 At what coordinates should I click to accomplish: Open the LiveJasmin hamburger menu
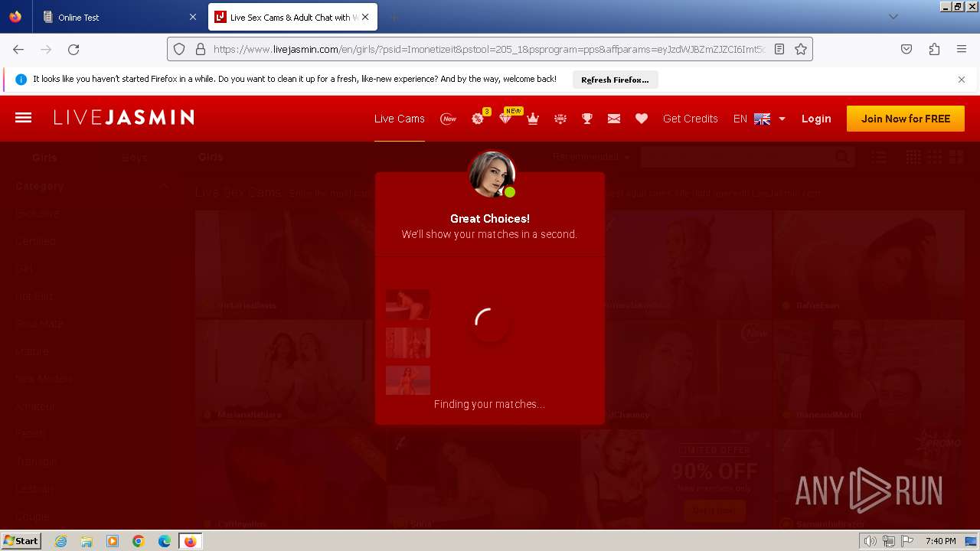coord(23,118)
